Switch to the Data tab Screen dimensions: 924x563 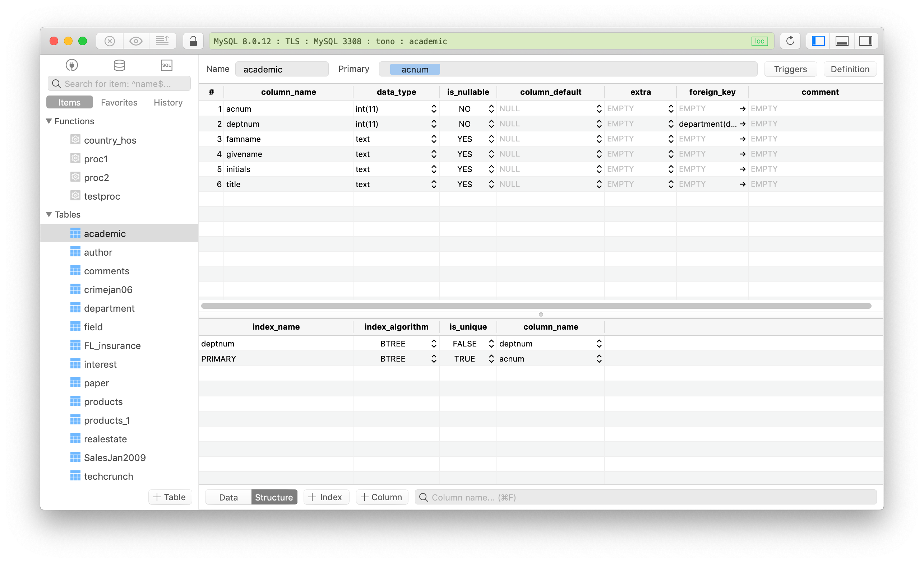click(226, 497)
